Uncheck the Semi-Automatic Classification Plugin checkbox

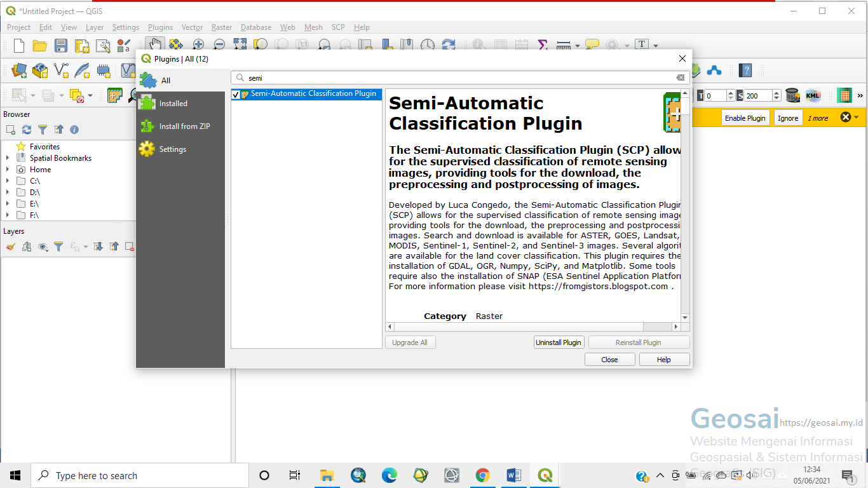pos(236,94)
